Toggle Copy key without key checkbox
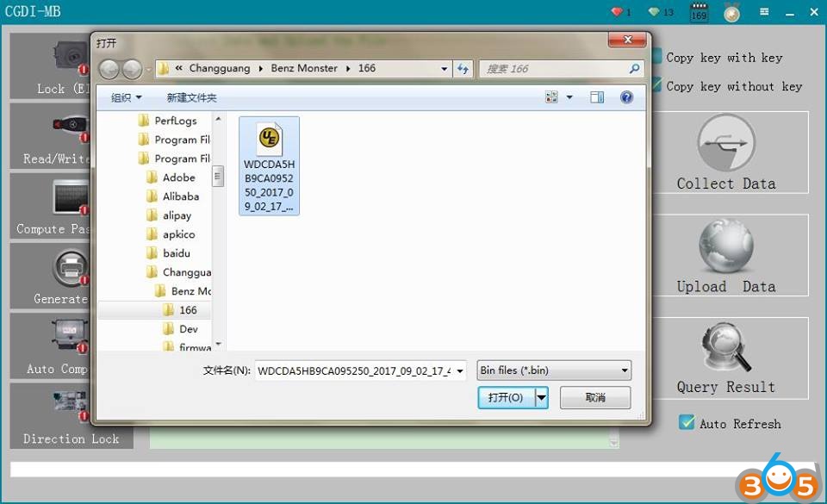The height and width of the screenshot is (504, 827). 659,85
